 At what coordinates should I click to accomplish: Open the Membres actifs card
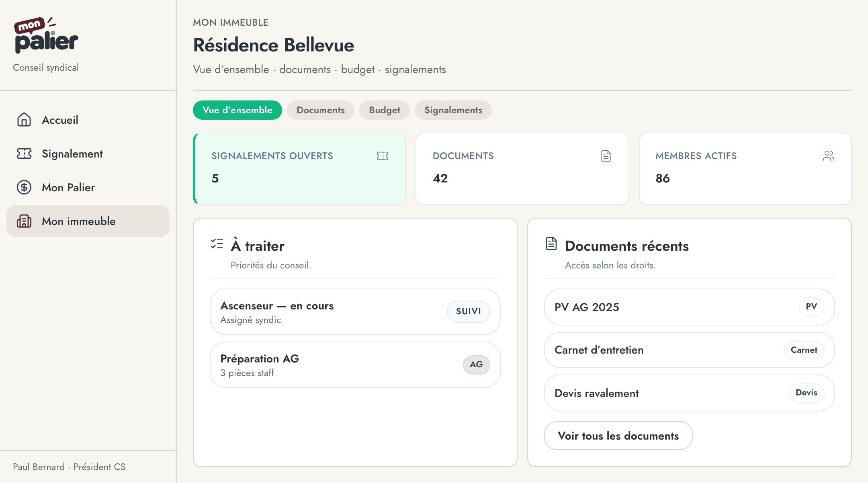(745, 169)
